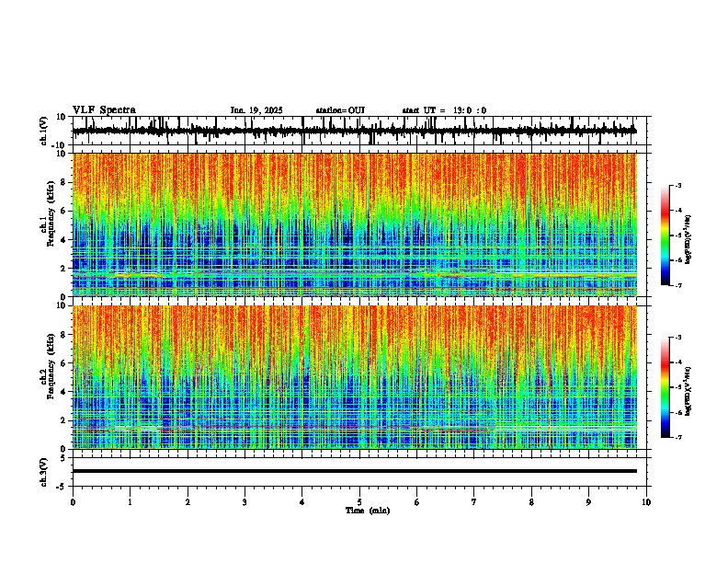Screen dimensions: 728x563
Task: Click the ch.2 color bar log(PSD) unit label
Action: point(688,391)
